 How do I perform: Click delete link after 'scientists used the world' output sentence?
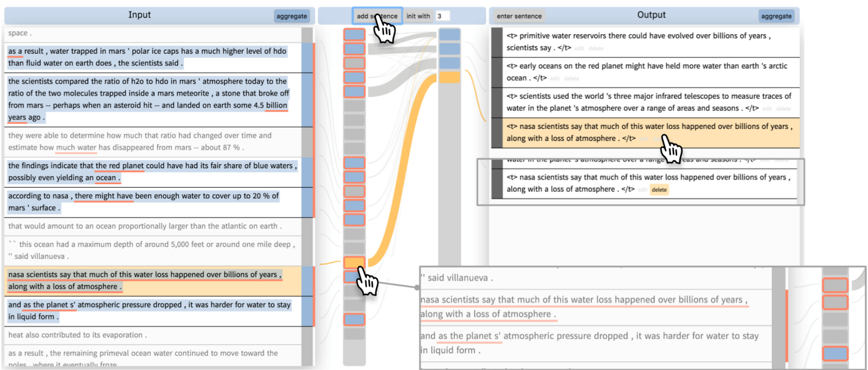(783, 109)
